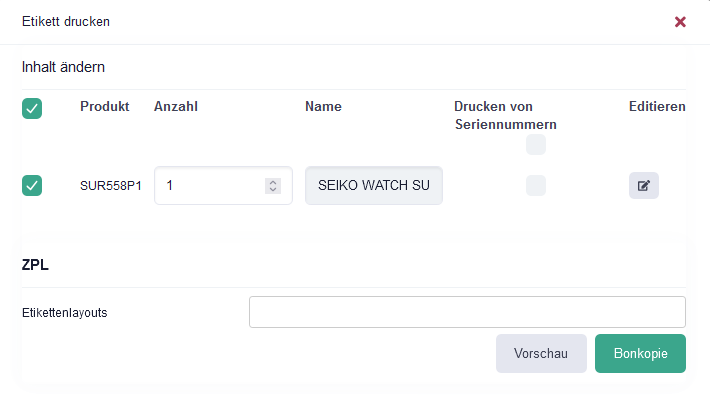
Task: Click the Vorschau button
Action: [541, 354]
